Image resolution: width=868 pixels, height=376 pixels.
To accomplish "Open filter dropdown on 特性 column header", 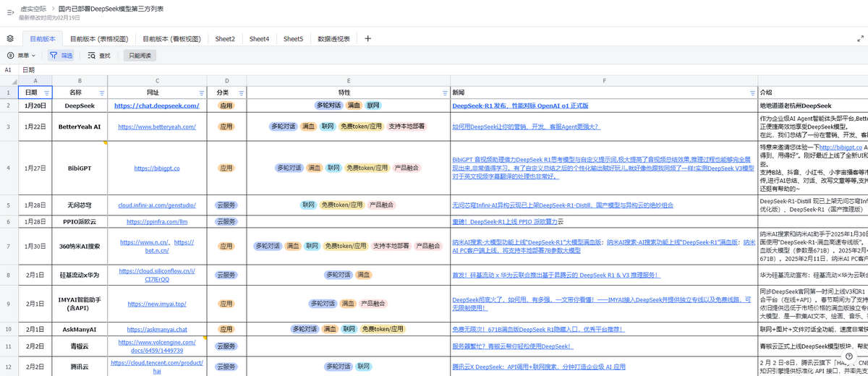I will click(x=445, y=93).
